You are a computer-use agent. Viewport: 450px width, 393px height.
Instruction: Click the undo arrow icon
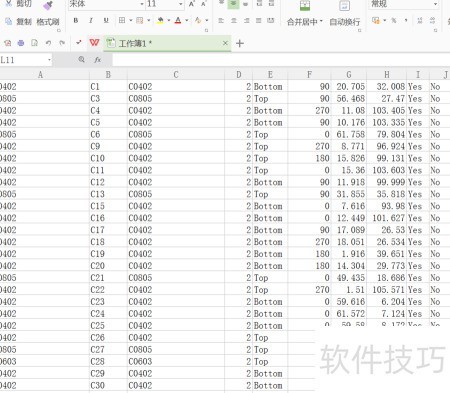click(48, 43)
